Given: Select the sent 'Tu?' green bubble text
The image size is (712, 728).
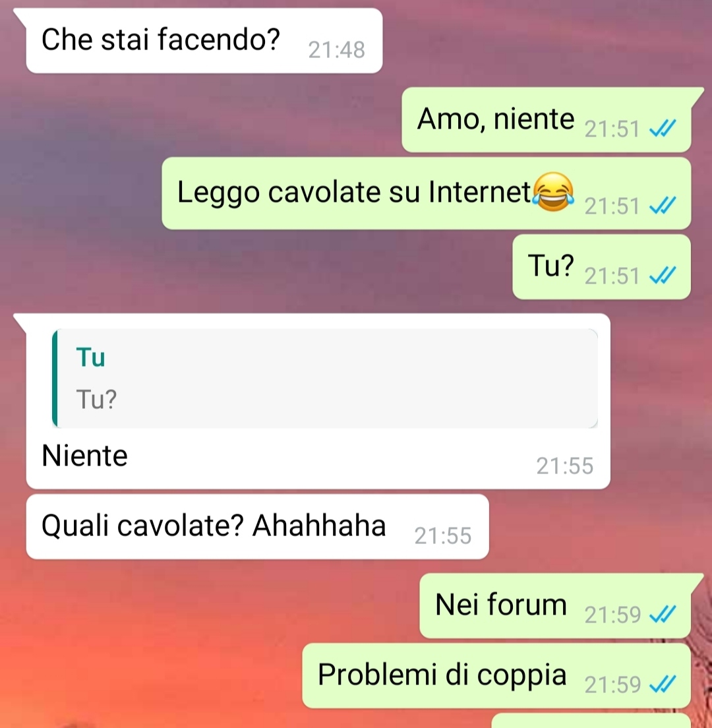Looking at the screenshot, I should click(551, 266).
